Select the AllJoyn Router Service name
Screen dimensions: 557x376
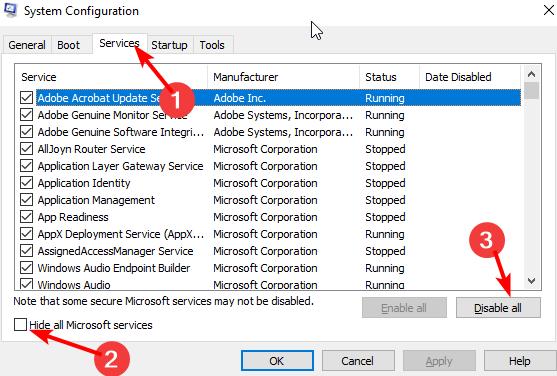tap(92, 149)
